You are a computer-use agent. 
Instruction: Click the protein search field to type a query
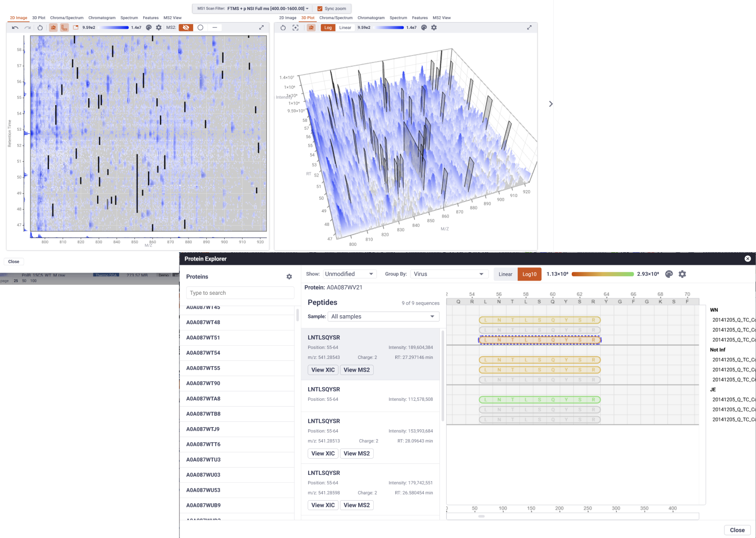pyautogui.click(x=240, y=293)
